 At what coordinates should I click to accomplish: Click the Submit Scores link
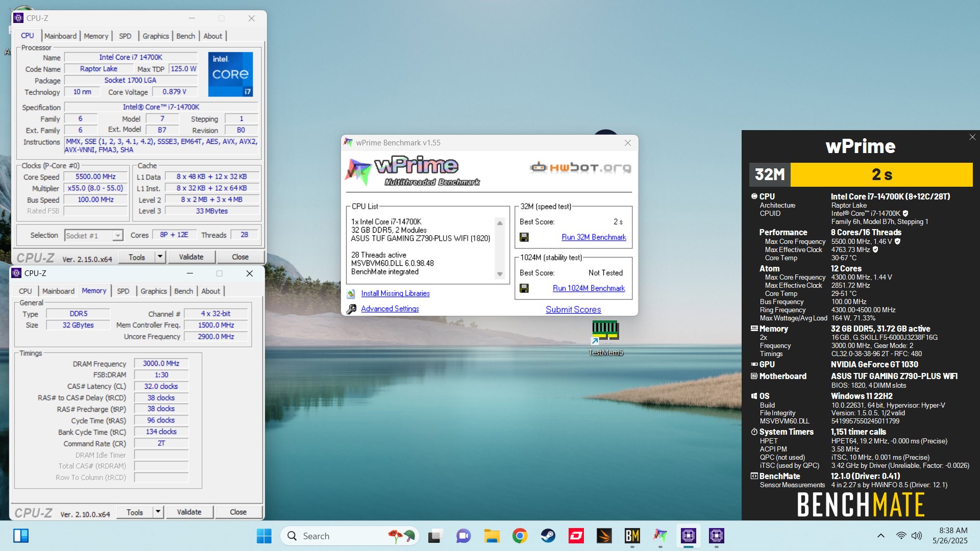click(x=573, y=310)
